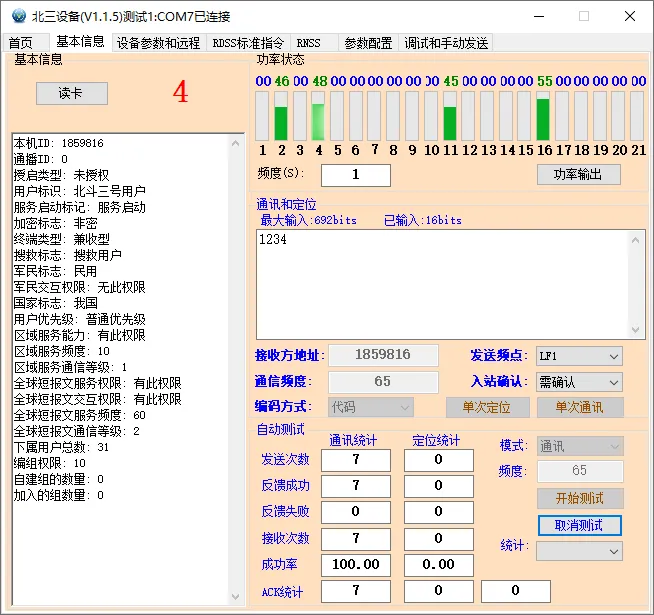Click the app icon in the title bar
This screenshot has height=615, width=654.
(x=16, y=16)
